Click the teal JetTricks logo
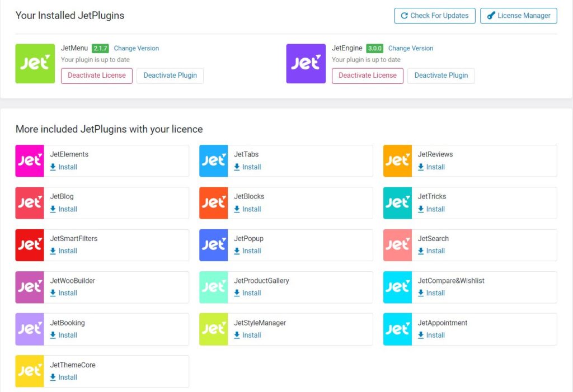Viewport: 573px width, 392px height. [398, 203]
